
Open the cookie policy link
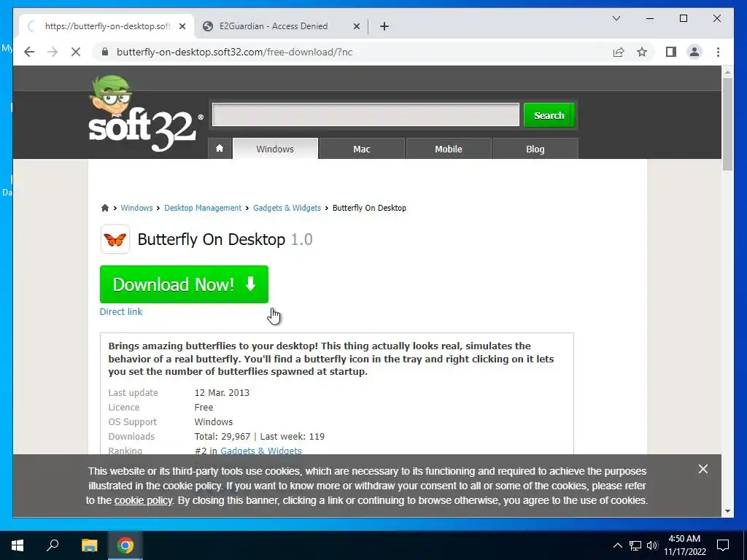tap(144, 500)
